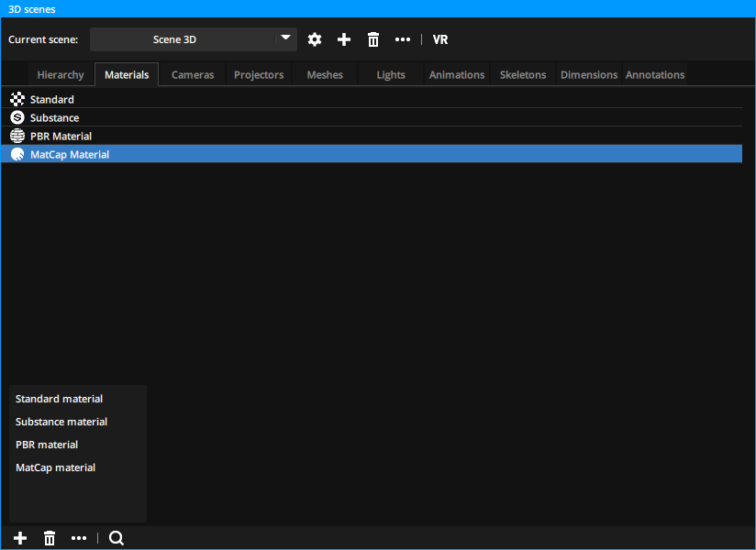Switch to the Dimensions tab
Screen dimensions: 756x550
(589, 74)
